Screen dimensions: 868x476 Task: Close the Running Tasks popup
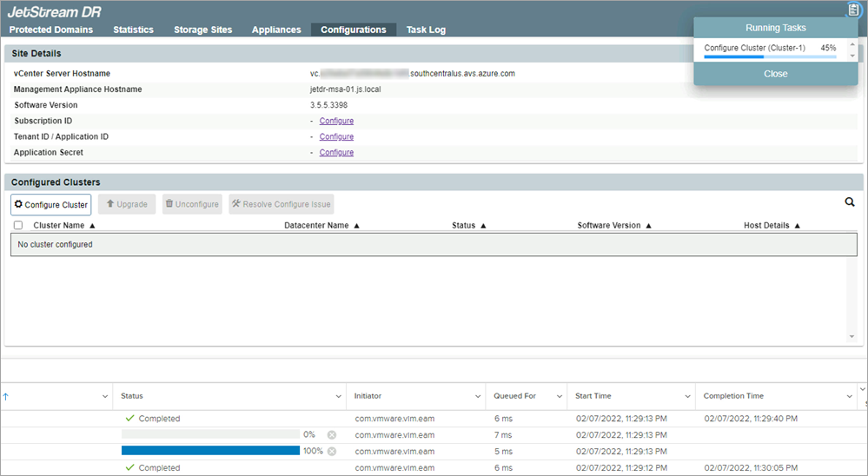tap(775, 74)
